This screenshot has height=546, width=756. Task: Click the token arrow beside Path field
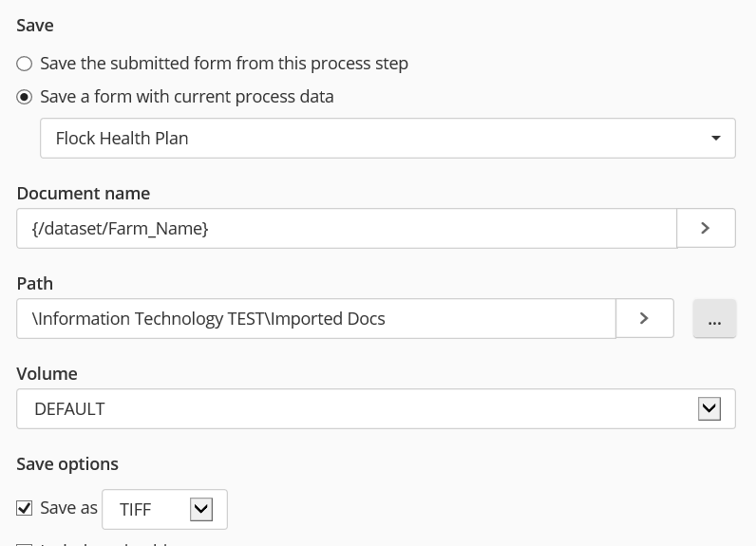(644, 318)
